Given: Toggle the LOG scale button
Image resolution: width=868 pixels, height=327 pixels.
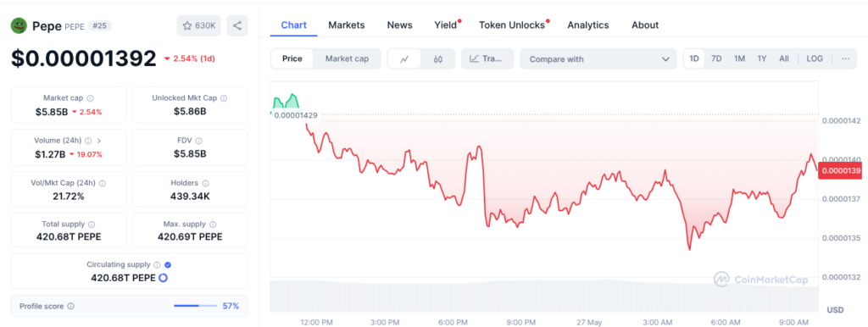Looking at the screenshot, I should (x=815, y=58).
